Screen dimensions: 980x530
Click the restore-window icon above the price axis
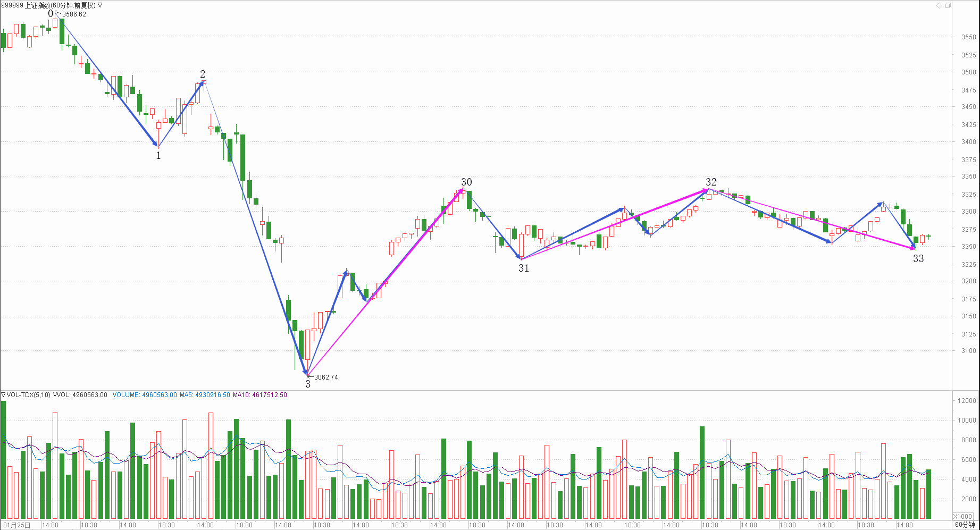[948, 5]
